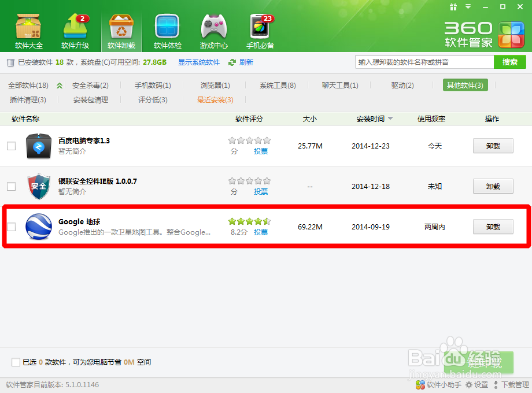532x393 pixels.
Task: Rate 银联安全控件 using its empty stars
Action: pyautogui.click(x=249, y=181)
